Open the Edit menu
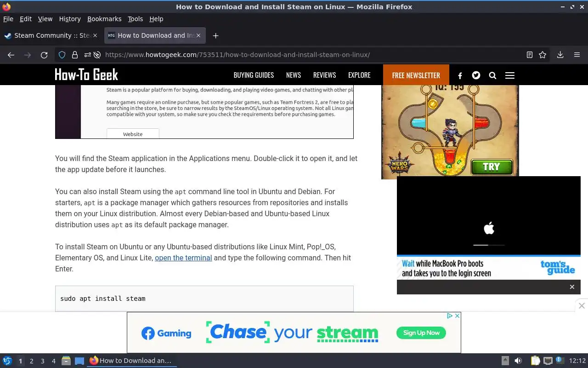This screenshot has height=368, width=588. (x=26, y=19)
